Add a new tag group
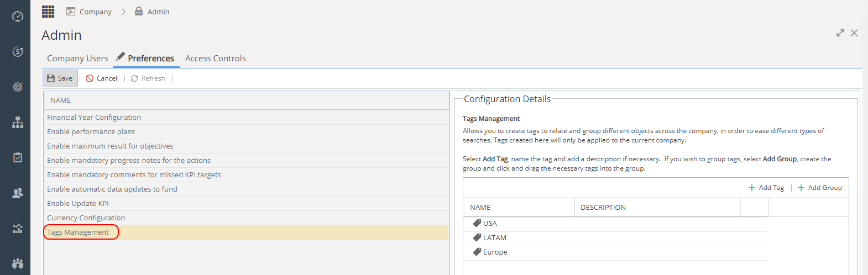This screenshot has height=275, width=868. pos(820,188)
